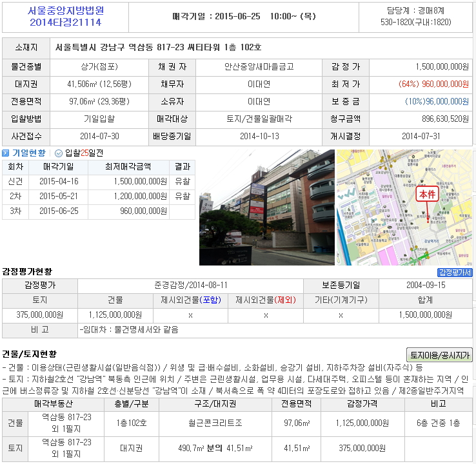
Task: Select sale date 매각기일 : 2015-06-25 header
Action: [244, 17]
